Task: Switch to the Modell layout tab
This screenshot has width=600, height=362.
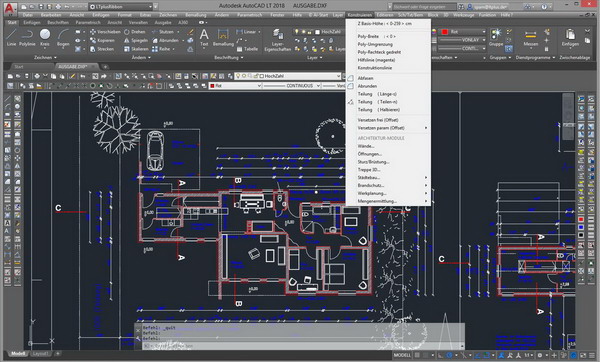Action: 18,354
